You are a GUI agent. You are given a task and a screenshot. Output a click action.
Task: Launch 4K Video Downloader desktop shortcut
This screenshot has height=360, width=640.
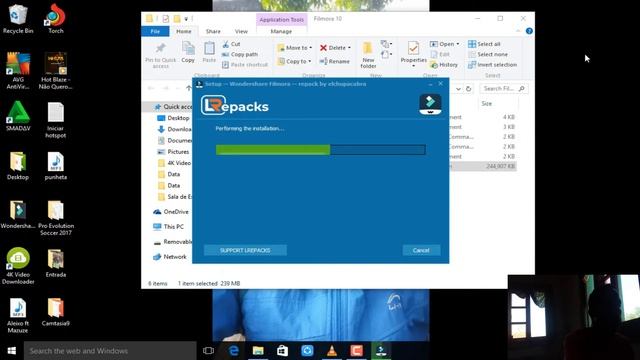coord(18,266)
